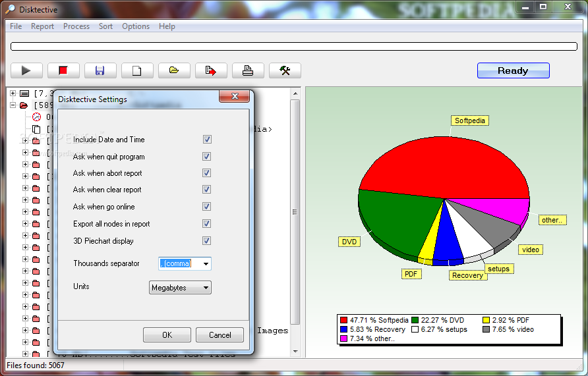Cancel the Disktective Settings dialog
Image resolution: width=588 pixels, height=376 pixels.
tap(220, 335)
